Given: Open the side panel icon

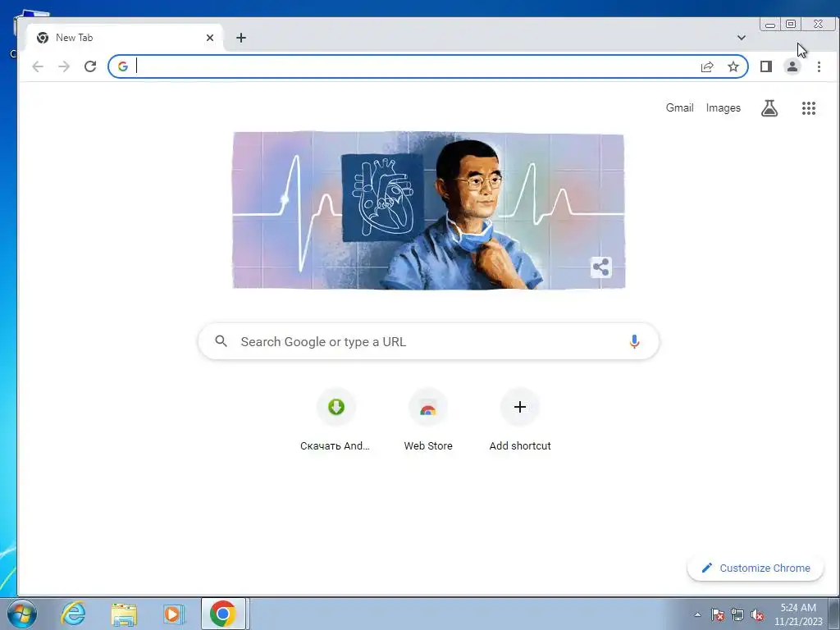Looking at the screenshot, I should [x=766, y=66].
